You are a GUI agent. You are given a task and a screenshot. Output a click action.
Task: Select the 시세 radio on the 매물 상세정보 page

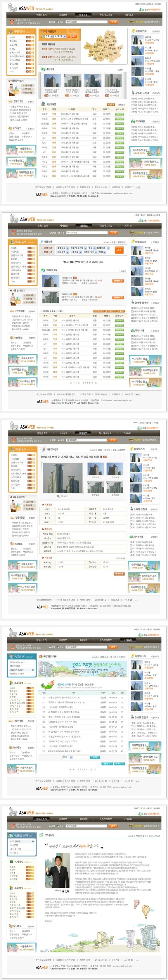tap(58, 440)
